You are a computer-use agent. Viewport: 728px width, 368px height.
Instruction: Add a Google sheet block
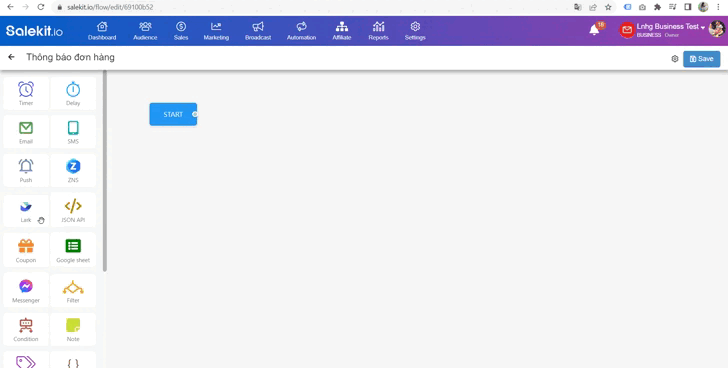pyautogui.click(x=73, y=250)
